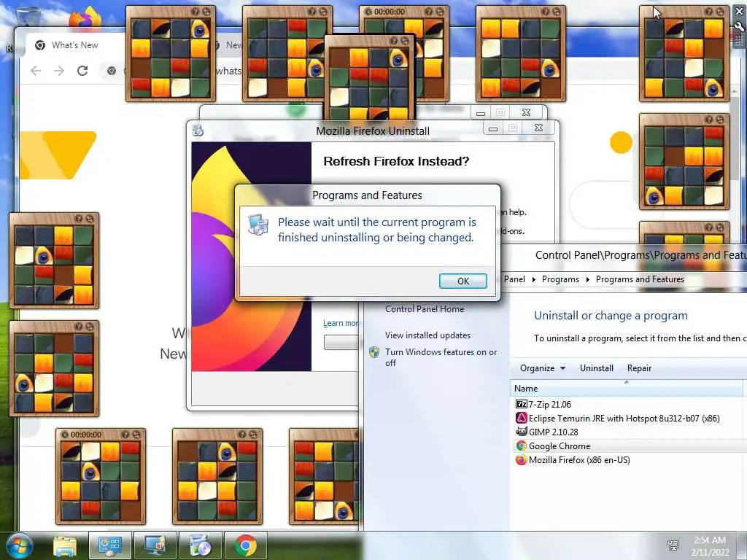The image size is (747, 560).
Task: Open View installed updates link
Action: point(427,335)
